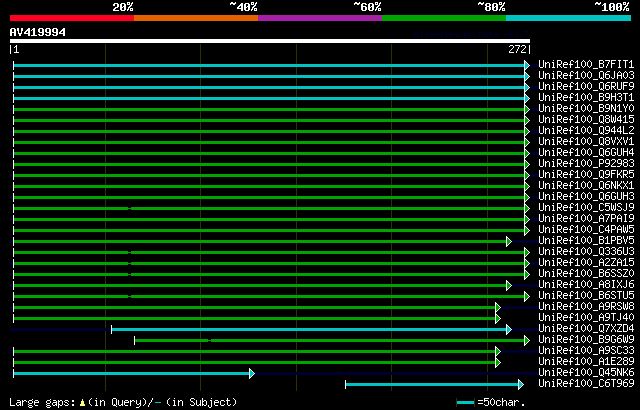Open the UniRef100_P92983 entry

[586, 164]
